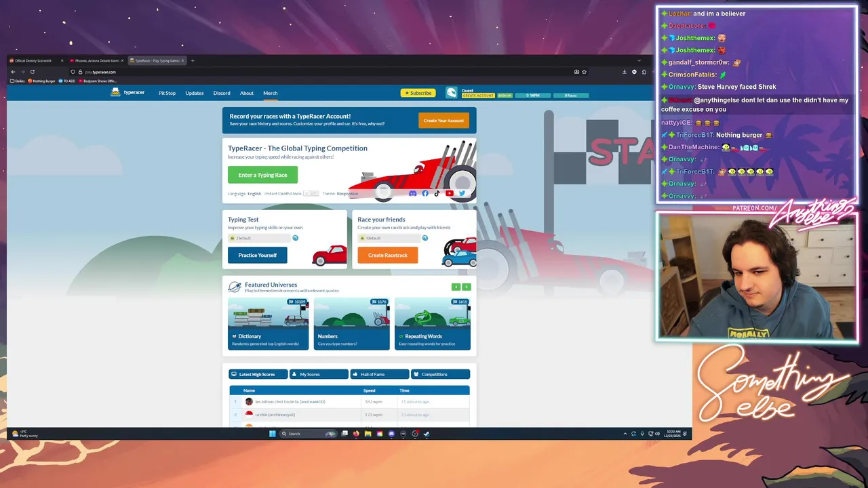Click the Create Racetrack button
The height and width of the screenshot is (488, 868).
pos(387,255)
